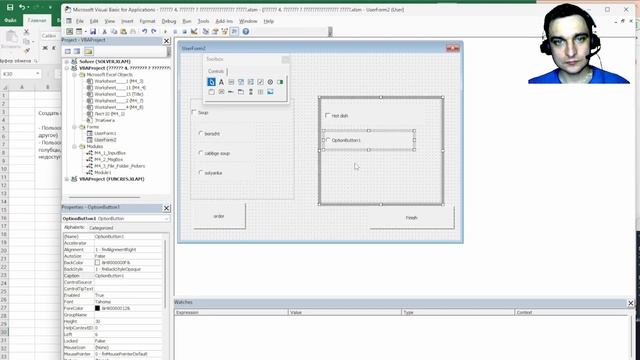Open the File menu
This screenshot has height=360, width=640.
pos(80,21)
